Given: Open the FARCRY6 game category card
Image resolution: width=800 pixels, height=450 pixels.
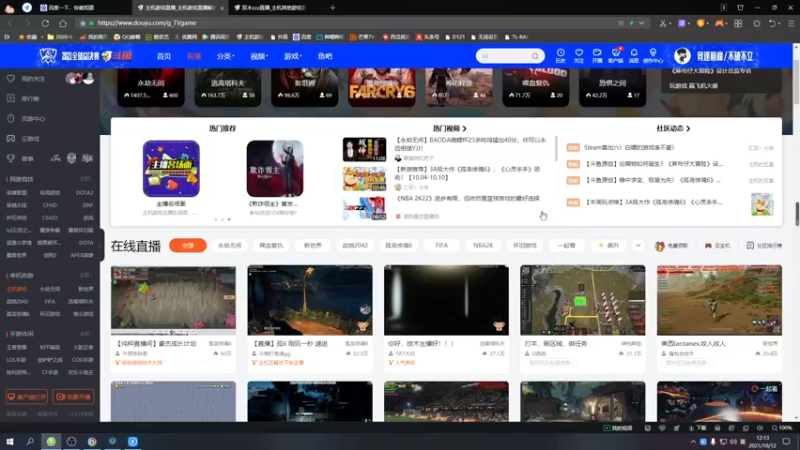Looking at the screenshot, I should (382, 87).
